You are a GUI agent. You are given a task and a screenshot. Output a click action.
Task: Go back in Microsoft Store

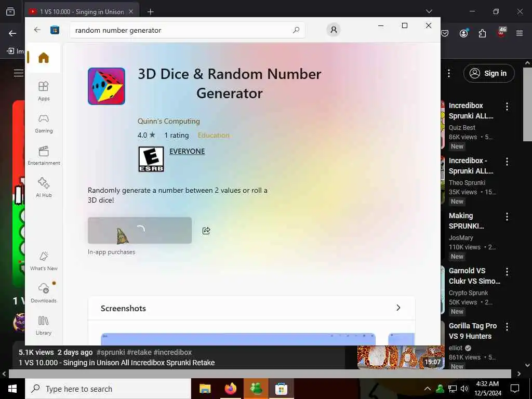[37, 30]
